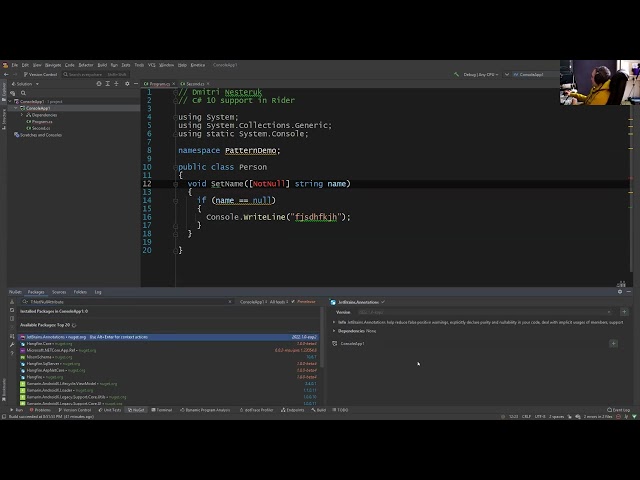Open the Endpoints tool window

pyautogui.click(x=293, y=410)
